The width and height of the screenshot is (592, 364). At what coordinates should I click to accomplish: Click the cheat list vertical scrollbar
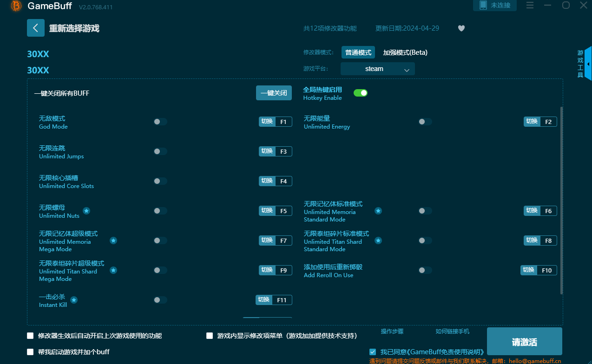(x=561, y=201)
